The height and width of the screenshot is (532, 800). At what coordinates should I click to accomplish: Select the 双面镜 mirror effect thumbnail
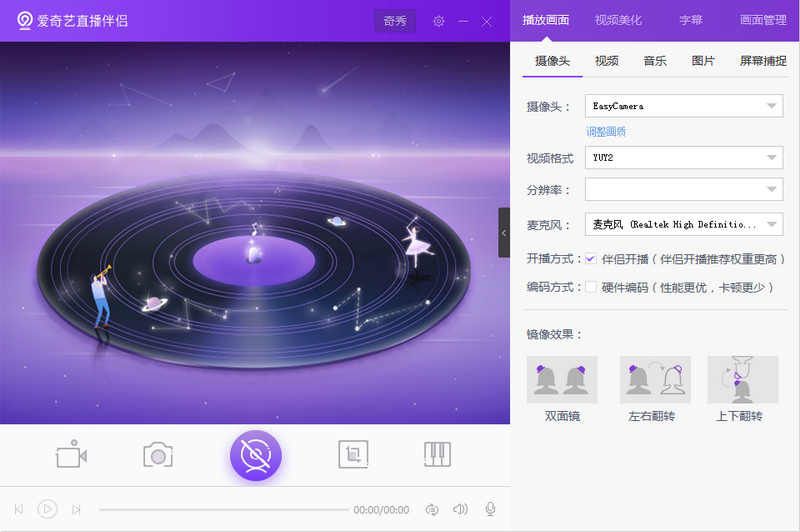click(x=562, y=380)
